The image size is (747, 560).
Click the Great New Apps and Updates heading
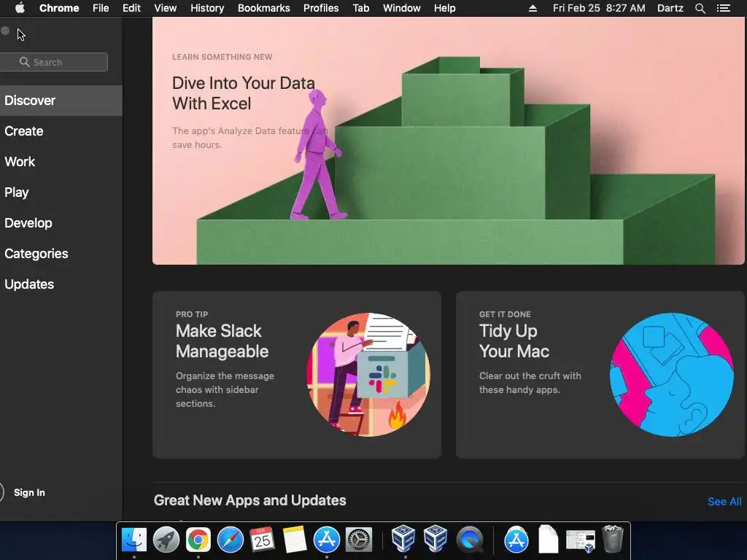coord(249,500)
